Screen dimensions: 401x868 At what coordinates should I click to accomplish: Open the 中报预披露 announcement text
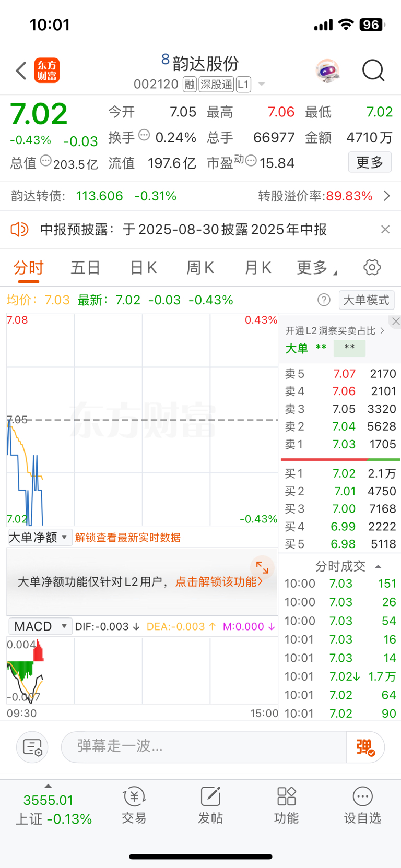coord(183,229)
